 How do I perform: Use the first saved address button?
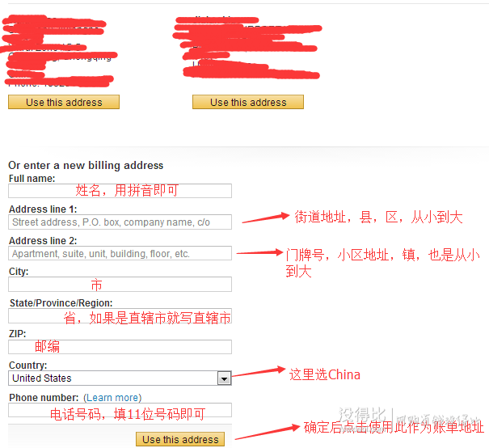pyautogui.click(x=64, y=102)
